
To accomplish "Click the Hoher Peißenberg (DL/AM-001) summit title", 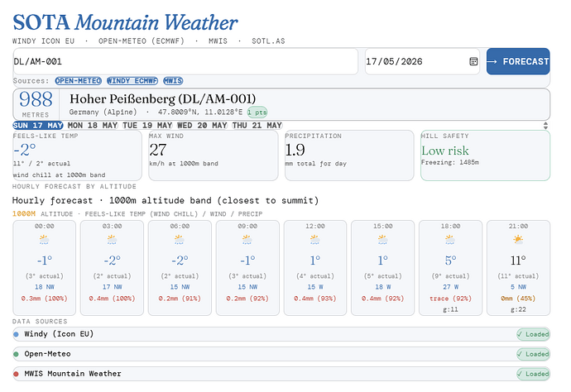I will (162, 98).
